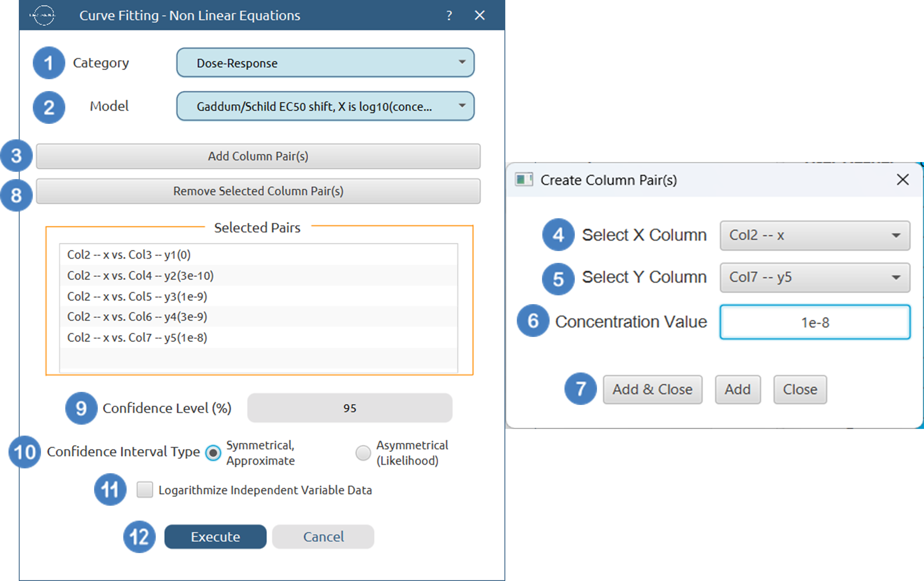Open the Select Y Column dropdown showing Col7 -- y5

815,277
